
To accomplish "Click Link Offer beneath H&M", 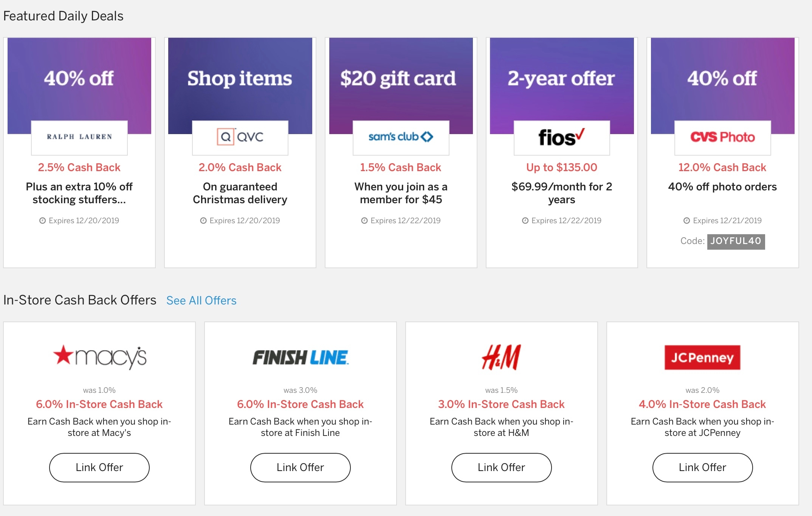I will coord(501,467).
